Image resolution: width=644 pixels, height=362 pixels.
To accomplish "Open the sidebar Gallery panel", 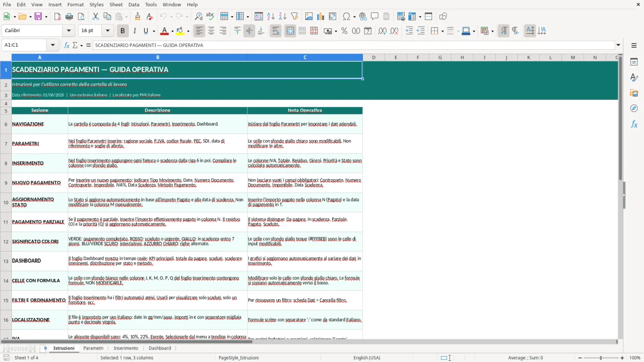I will 634,93.
